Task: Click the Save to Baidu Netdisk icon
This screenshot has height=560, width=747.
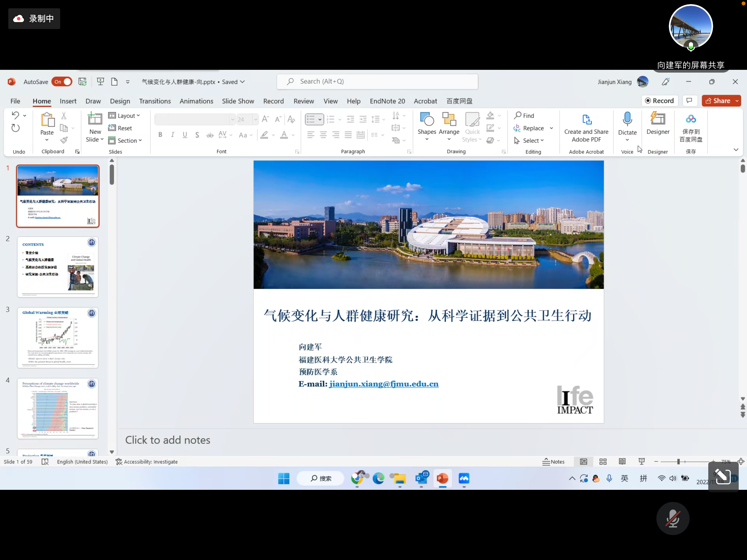Action: point(691,120)
